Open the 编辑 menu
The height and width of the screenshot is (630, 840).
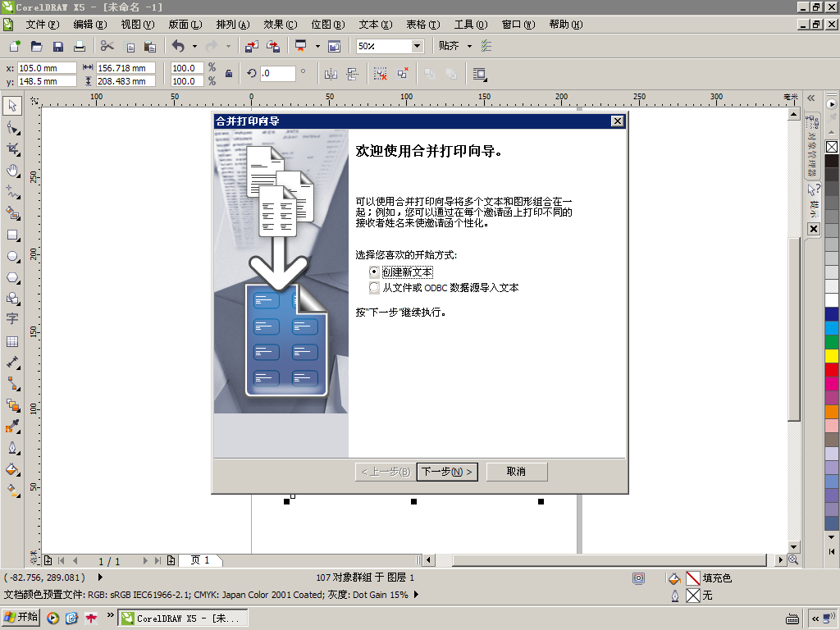90,25
